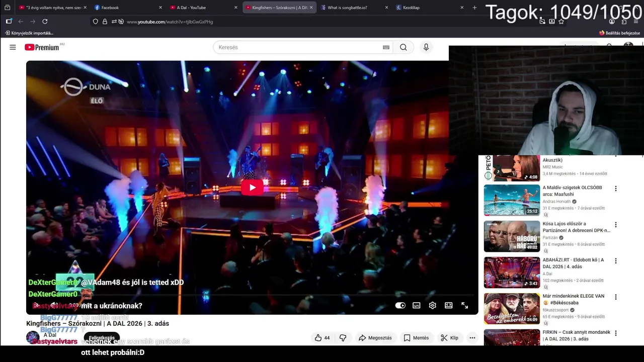Open the FIRKIN – Csak annyit mondanék title
The height and width of the screenshot is (362, 644).
[577, 335]
